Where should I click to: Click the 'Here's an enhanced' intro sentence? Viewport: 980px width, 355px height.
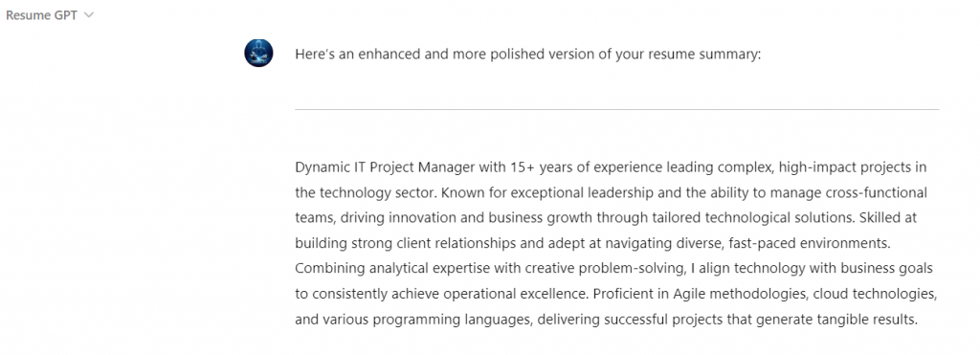[528, 55]
